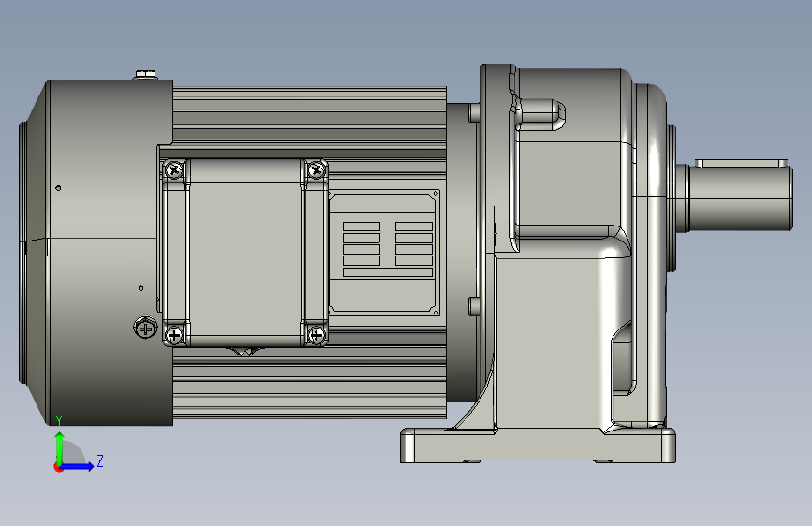Select the cable gland beneath the terminal box

tap(246, 351)
